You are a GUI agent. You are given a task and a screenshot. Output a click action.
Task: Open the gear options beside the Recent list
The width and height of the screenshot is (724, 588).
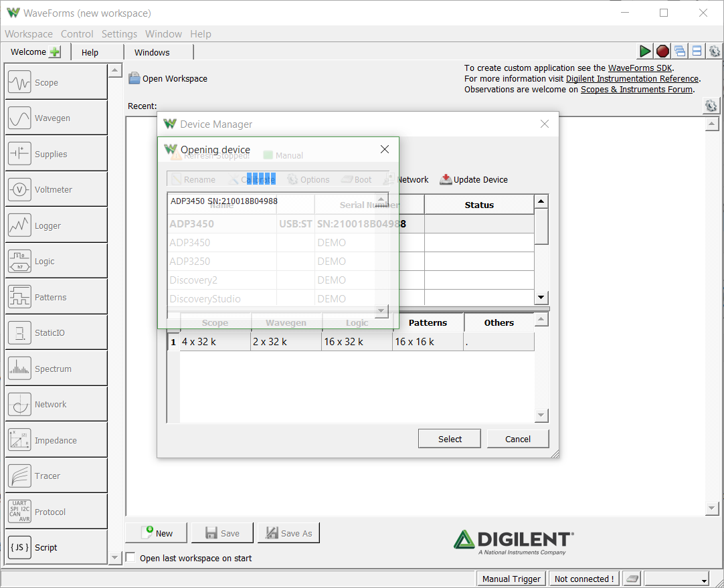coord(711,106)
